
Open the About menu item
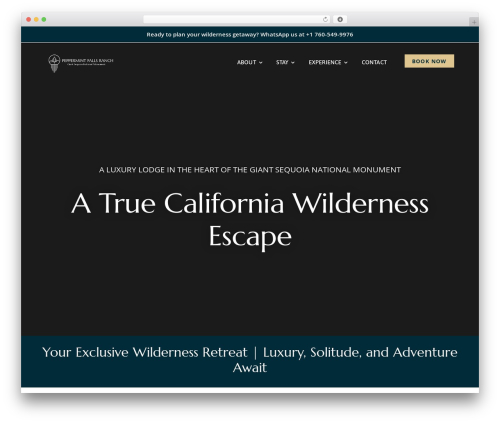[x=247, y=62]
